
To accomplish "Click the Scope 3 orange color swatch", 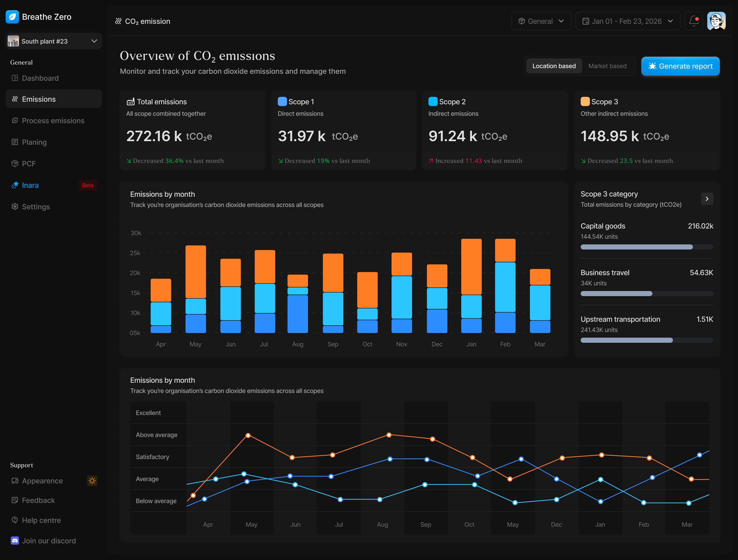I will 585,101.
